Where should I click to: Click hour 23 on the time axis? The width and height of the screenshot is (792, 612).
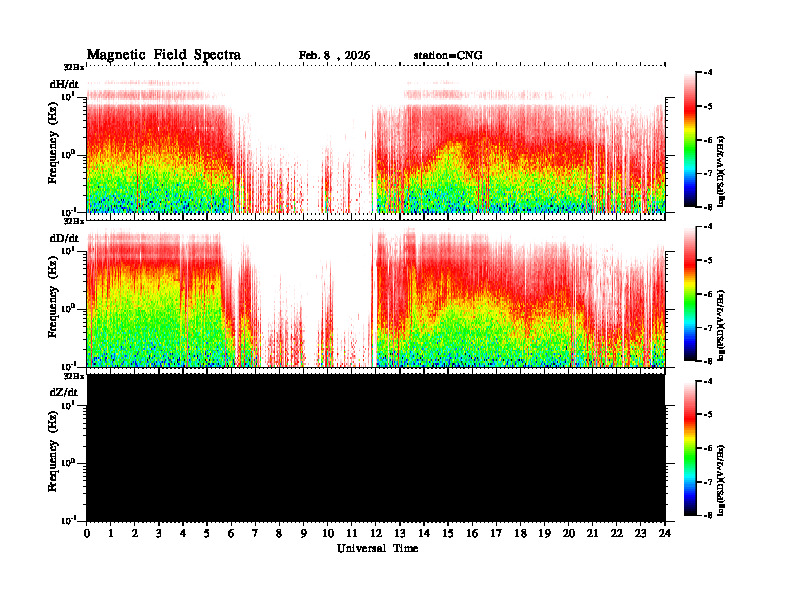point(641,534)
